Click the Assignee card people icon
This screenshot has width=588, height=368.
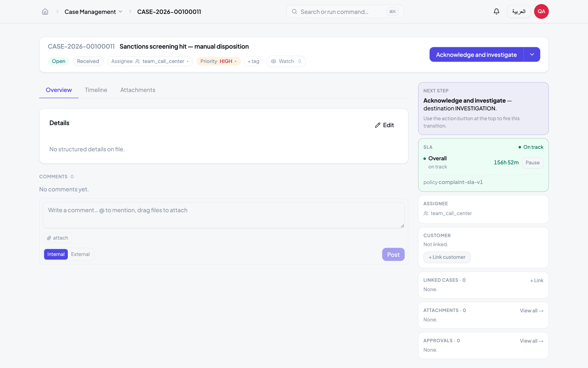click(x=426, y=213)
